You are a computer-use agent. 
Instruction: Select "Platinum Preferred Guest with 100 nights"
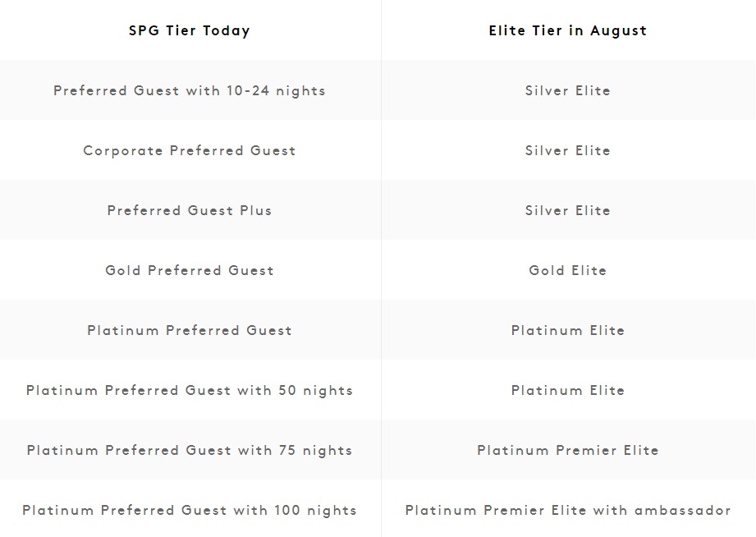click(190, 511)
